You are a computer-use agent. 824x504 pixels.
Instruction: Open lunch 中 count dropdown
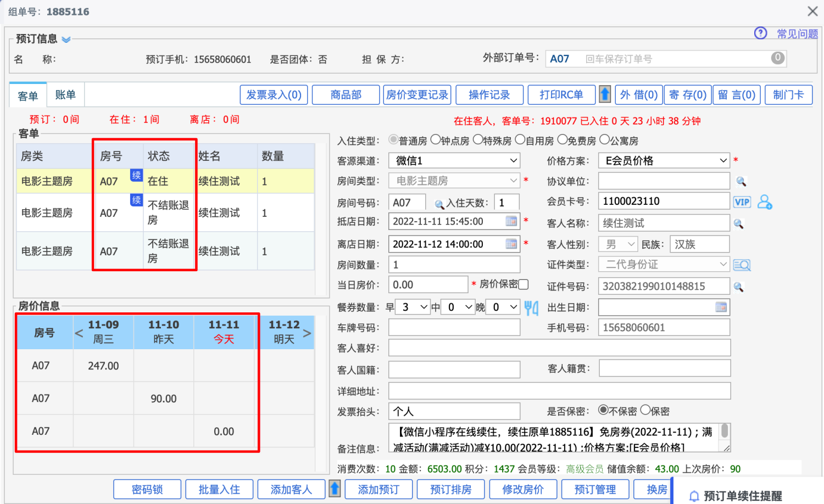(x=459, y=307)
